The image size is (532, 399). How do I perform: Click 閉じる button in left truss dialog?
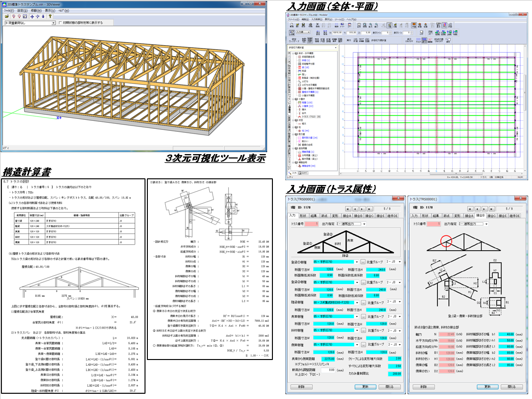(390, 387)
